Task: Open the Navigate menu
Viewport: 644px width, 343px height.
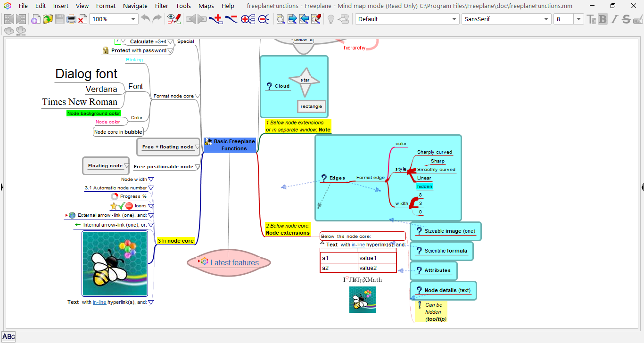Action: 135,6
